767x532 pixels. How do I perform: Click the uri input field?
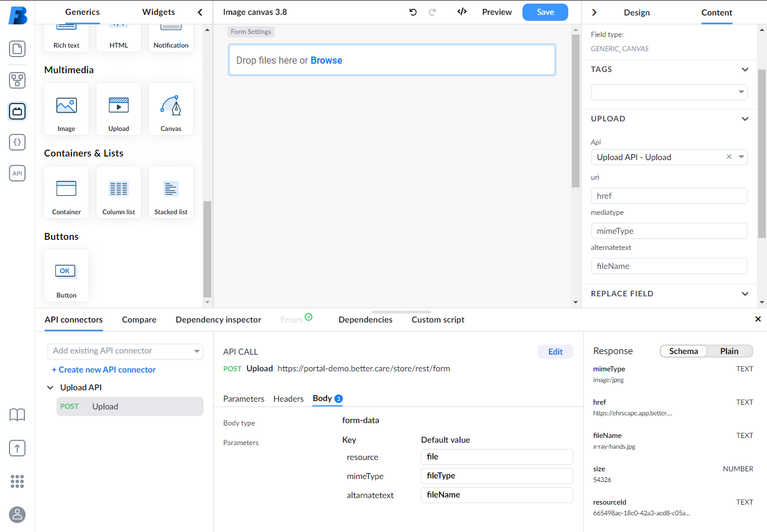[669, 196]
